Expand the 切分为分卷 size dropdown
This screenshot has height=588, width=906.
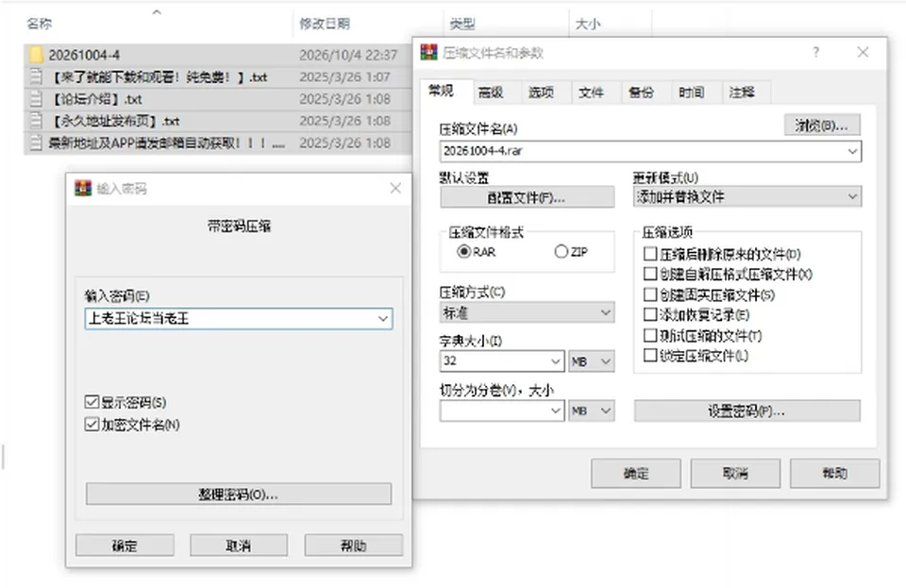(555, 411)
